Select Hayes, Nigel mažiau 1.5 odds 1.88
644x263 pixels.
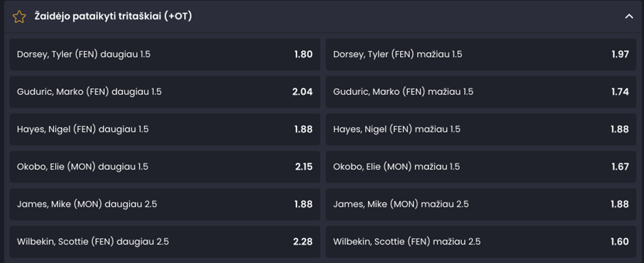click(481, 129)
